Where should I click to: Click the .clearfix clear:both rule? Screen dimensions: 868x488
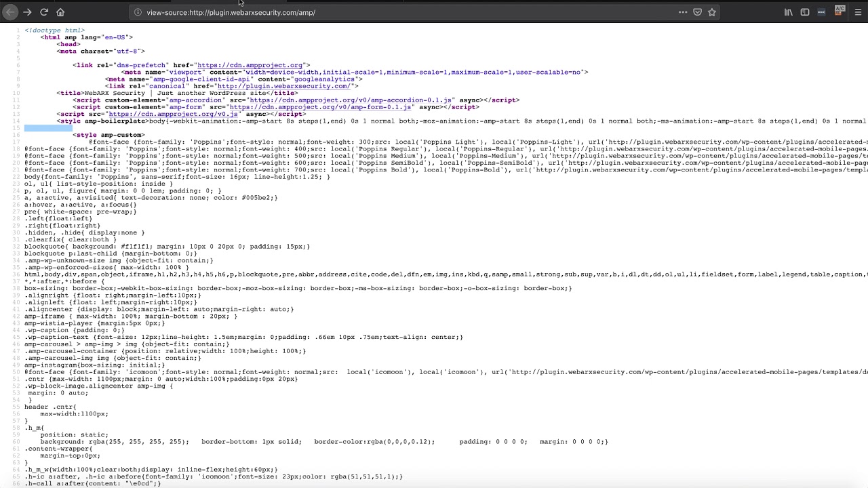pos(70,239)
